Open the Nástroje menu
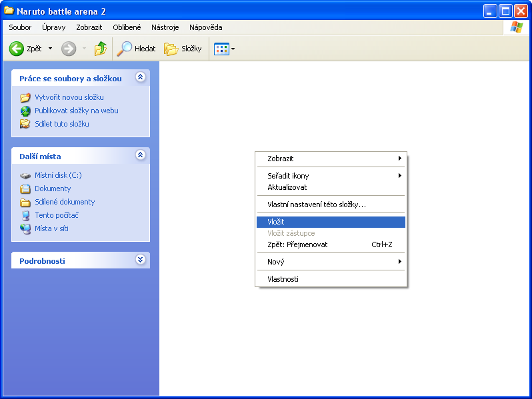The height and width of the screenshot is (399, 532). click(165, 27)
